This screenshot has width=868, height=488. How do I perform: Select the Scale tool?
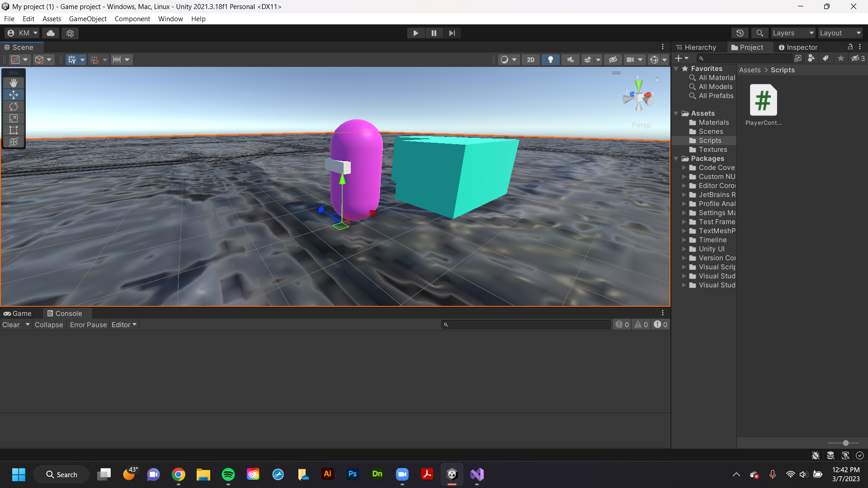[x=14, y=118]
